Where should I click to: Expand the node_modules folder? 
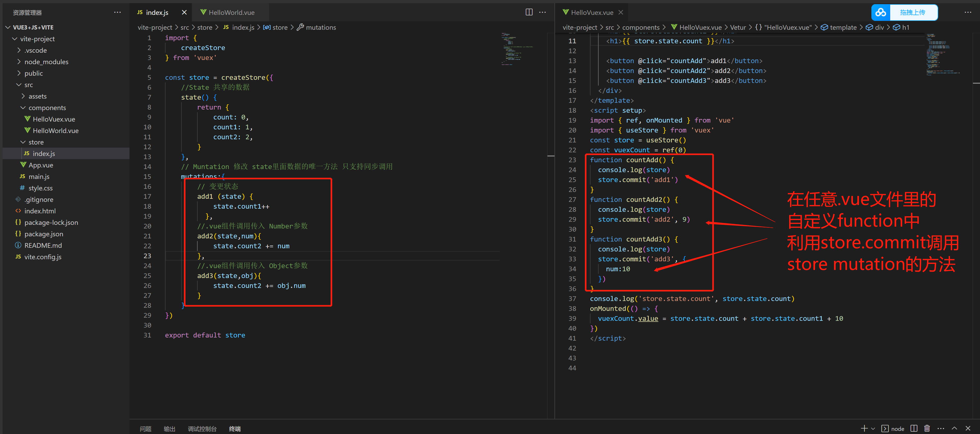(46, 62)
